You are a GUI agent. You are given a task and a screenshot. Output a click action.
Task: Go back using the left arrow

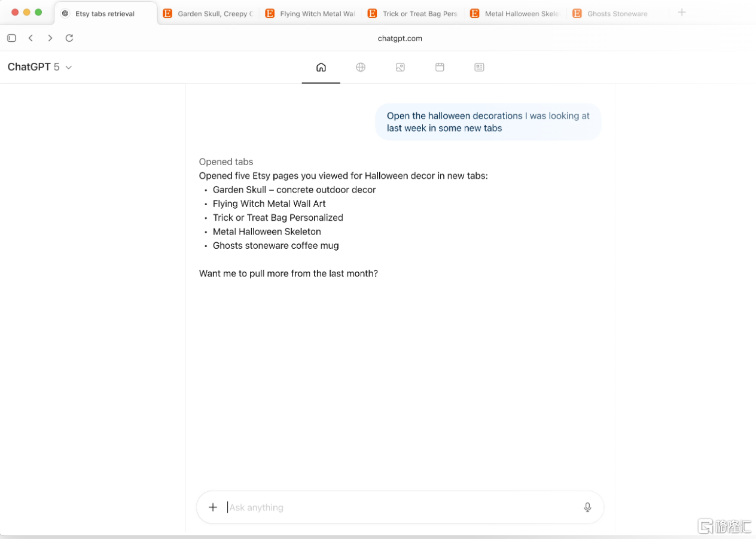point(31,38)
